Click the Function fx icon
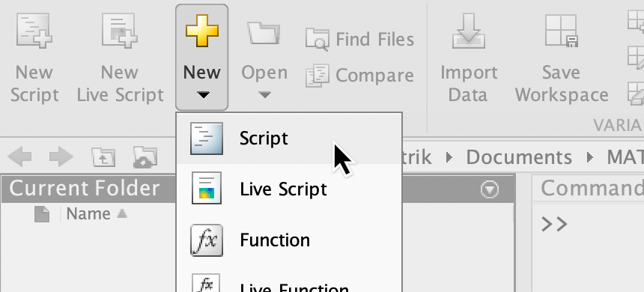644x292 pixels. (207, 240)
